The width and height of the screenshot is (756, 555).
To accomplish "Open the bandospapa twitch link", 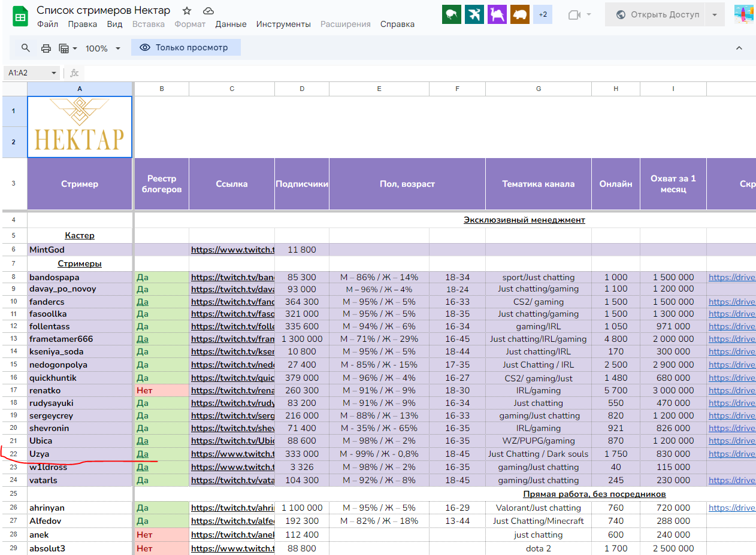I will click(x=232, y=277).
